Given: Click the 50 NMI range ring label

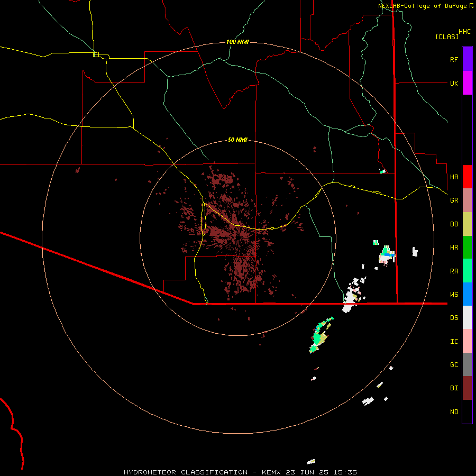Looking at the screenshot, I should (237, 140).
